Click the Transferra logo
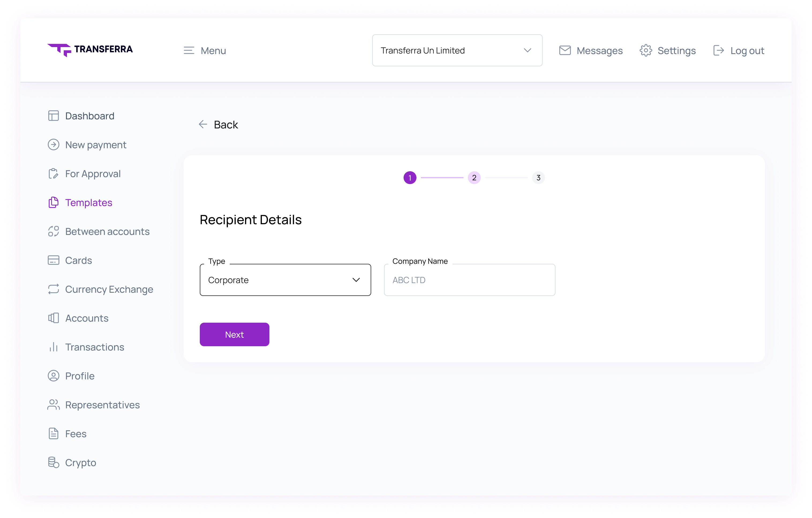The image size is (812, 518). [90, 50]
